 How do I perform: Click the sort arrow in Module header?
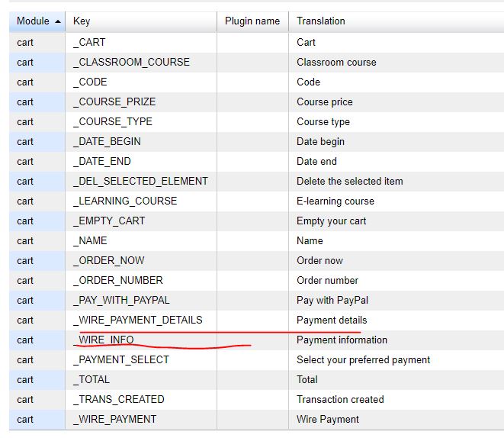pyautogui.click(x=58, y=21)
